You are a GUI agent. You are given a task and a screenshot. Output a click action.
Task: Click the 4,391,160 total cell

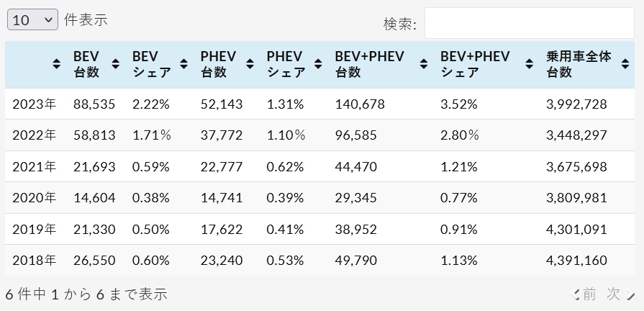coord(576,261)
